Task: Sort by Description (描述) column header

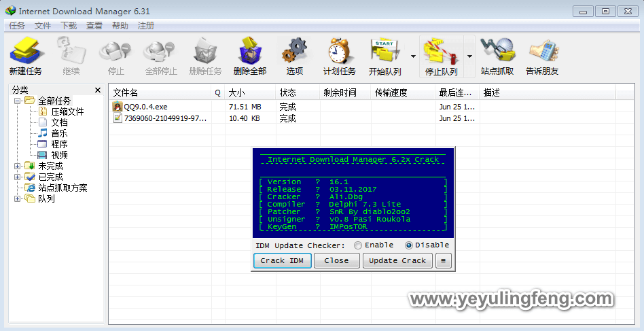Action: point(548,92)
